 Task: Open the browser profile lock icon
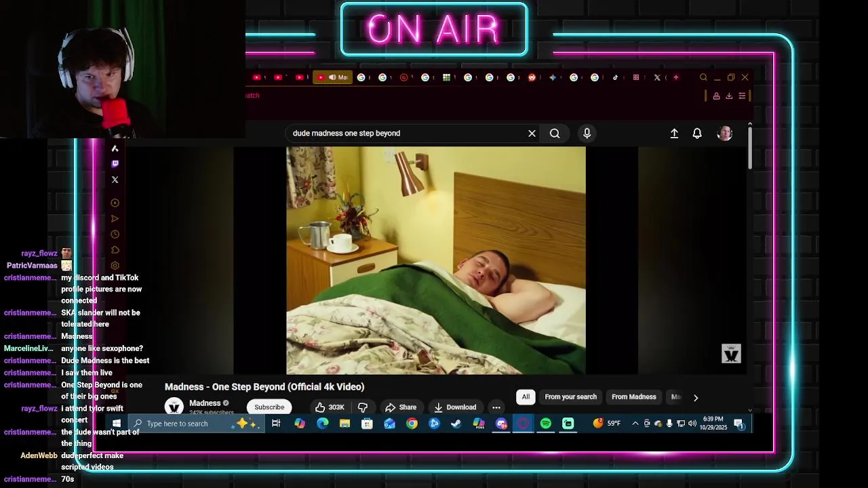[x=716, y=96]
